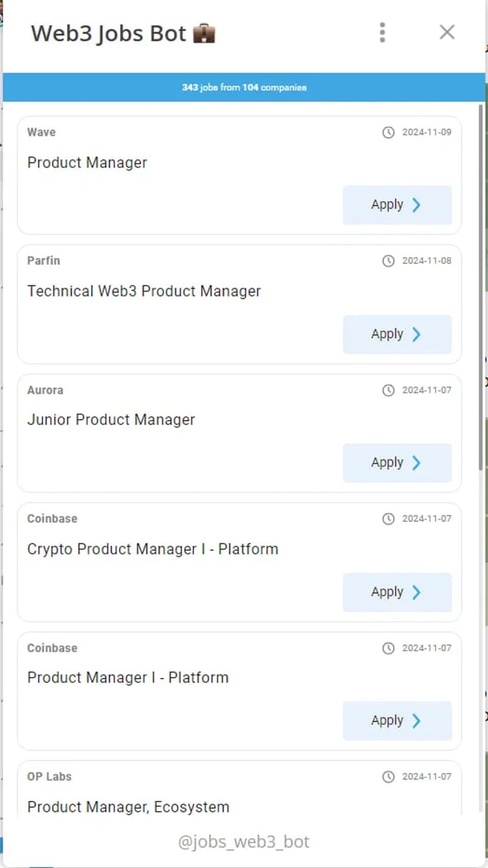Apply to Aurora Junior Product Manager
The image size is (488, 868).
(x=397, y=463)
